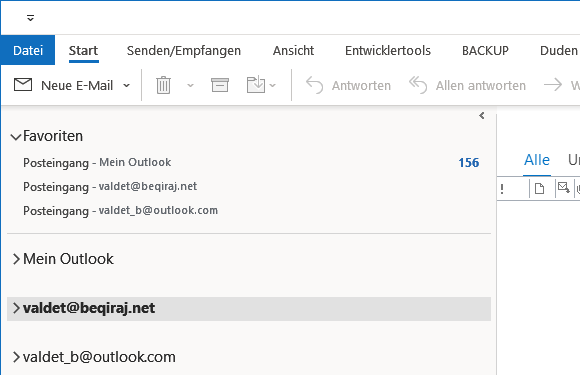
Task: Open the delete options dropdown arrow
Action: (190, 86)
